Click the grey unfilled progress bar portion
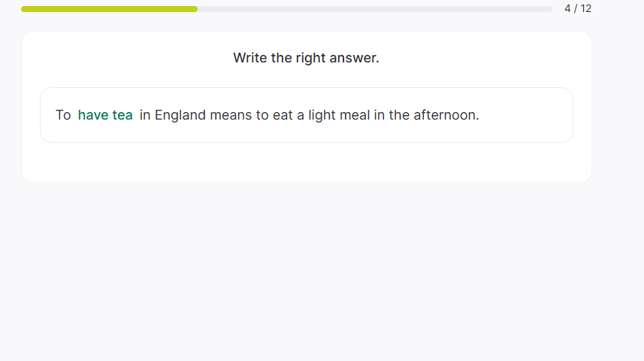 (x=374, y=9)
